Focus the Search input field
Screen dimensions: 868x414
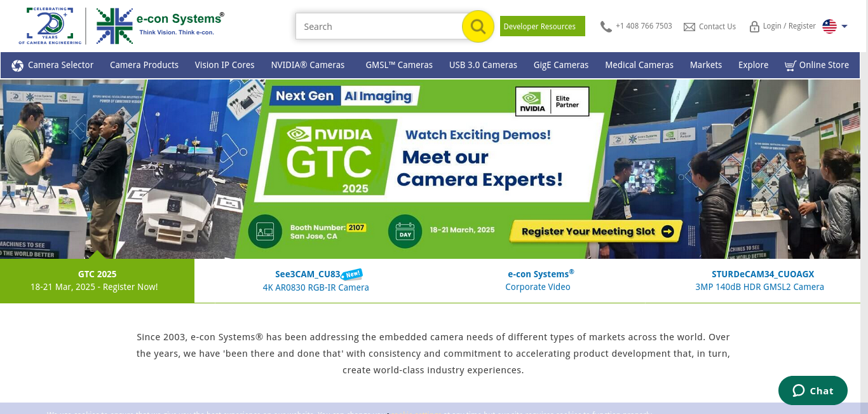tap(379, 27)
